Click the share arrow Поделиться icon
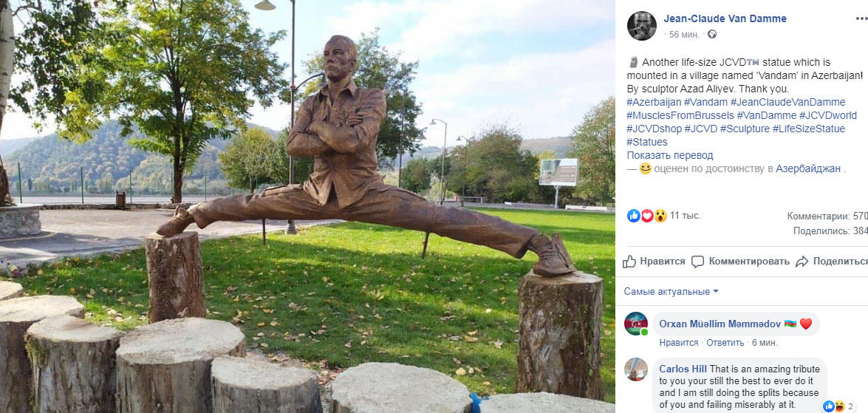Image resolution: width=868 pixels, height=413 pixels. click(802, 262)
